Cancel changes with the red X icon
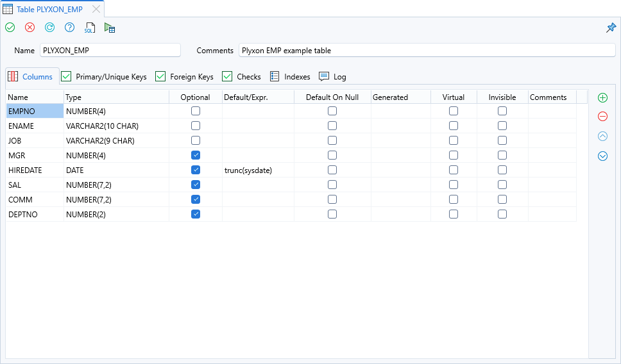 coord(30,28)
